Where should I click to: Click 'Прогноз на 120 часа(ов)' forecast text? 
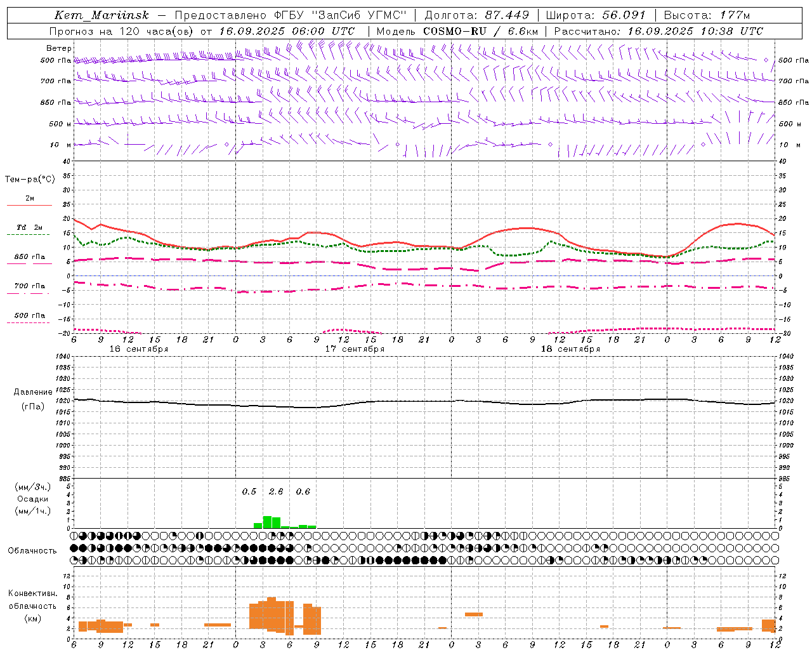[122, 31]
